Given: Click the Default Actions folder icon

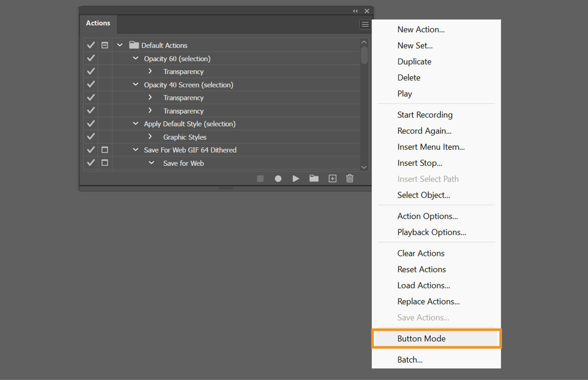Looking at the screenshot, I should pyautogui.click(x=134, y=45).
